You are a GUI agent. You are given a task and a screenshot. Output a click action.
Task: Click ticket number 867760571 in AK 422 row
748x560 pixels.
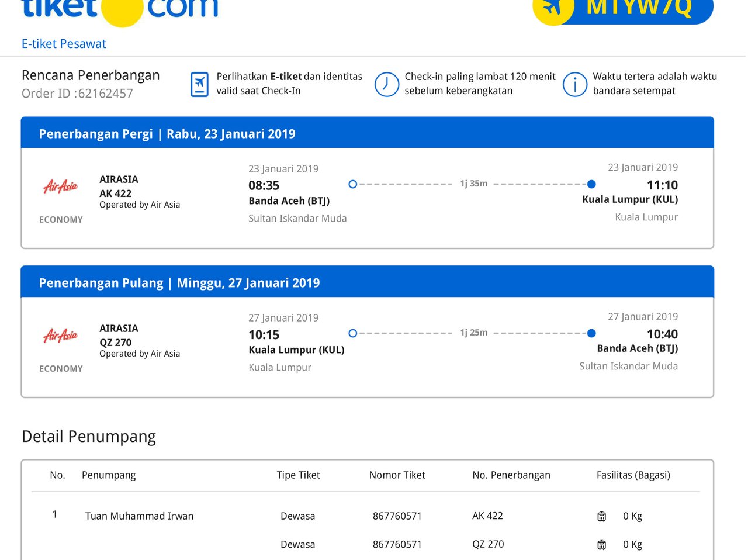(397, 516)
